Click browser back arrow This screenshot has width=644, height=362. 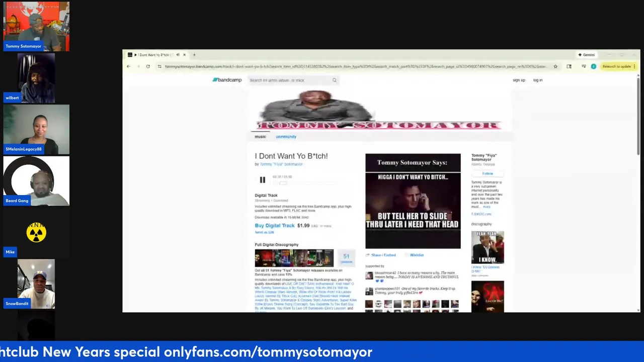point(129,66)
